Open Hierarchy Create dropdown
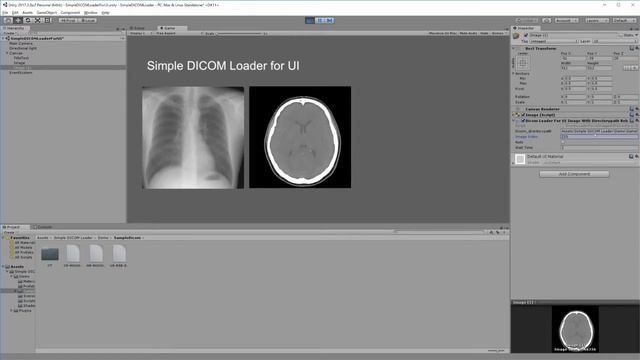 click(10, 33)
